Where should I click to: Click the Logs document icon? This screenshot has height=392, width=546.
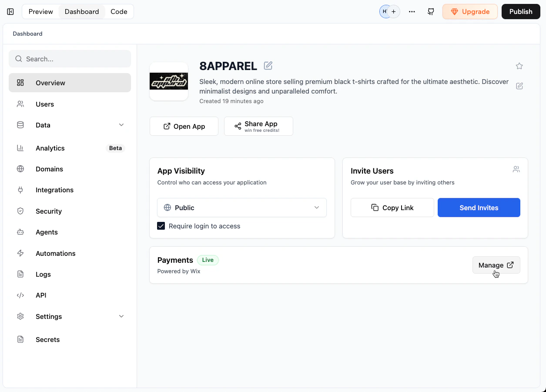tap(20, 274)
